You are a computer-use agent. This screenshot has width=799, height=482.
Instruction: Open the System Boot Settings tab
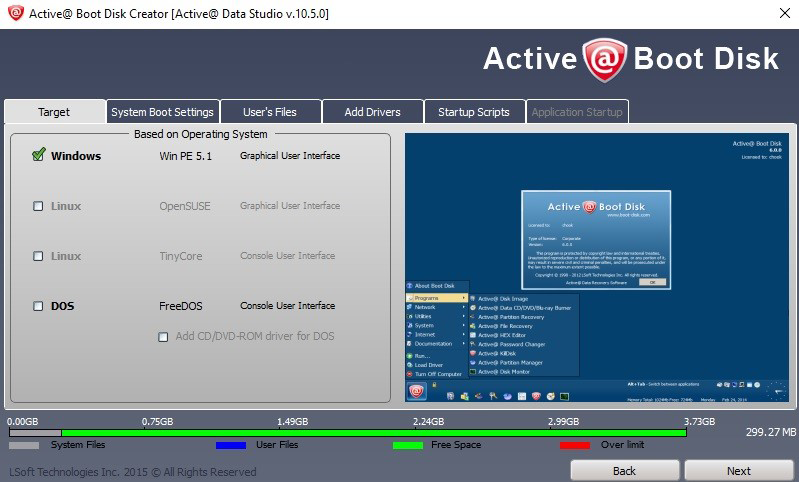[163, 112]
